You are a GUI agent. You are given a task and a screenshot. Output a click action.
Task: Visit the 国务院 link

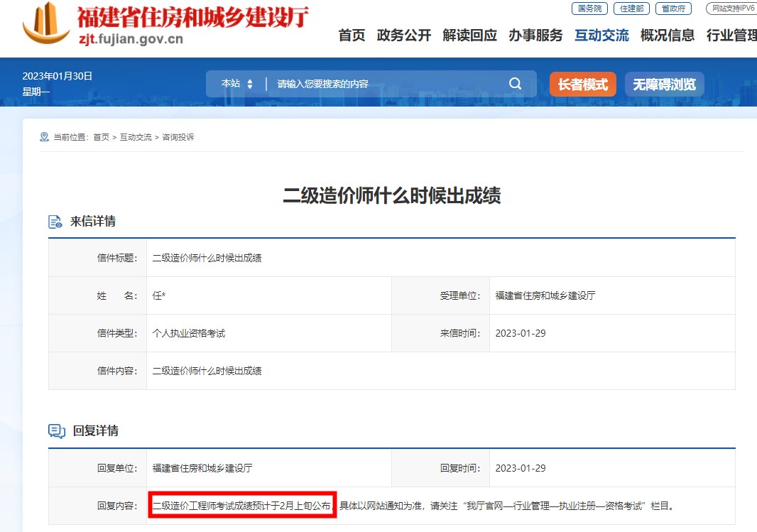point(589,9)
